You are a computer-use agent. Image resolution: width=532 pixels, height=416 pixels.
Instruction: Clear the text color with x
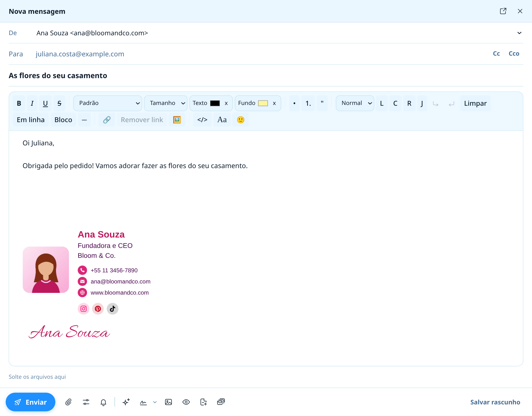[x=226, y=103]
